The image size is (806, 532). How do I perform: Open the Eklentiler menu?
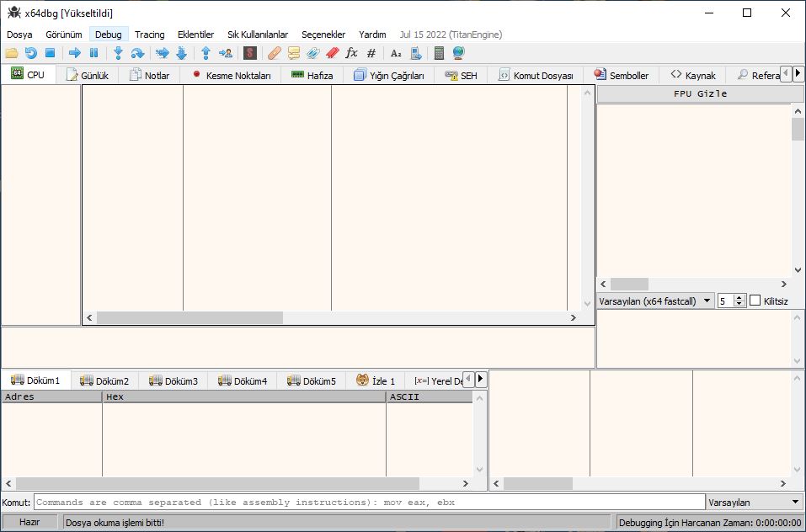(x=196, y=35)
